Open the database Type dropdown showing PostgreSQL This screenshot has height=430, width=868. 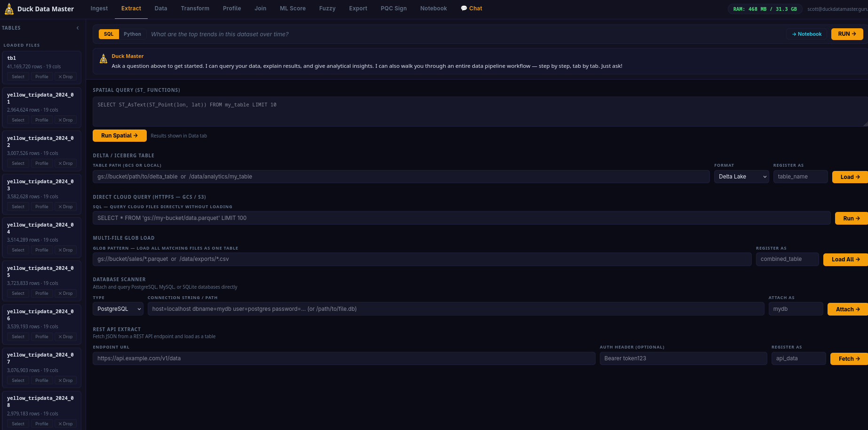118,309
